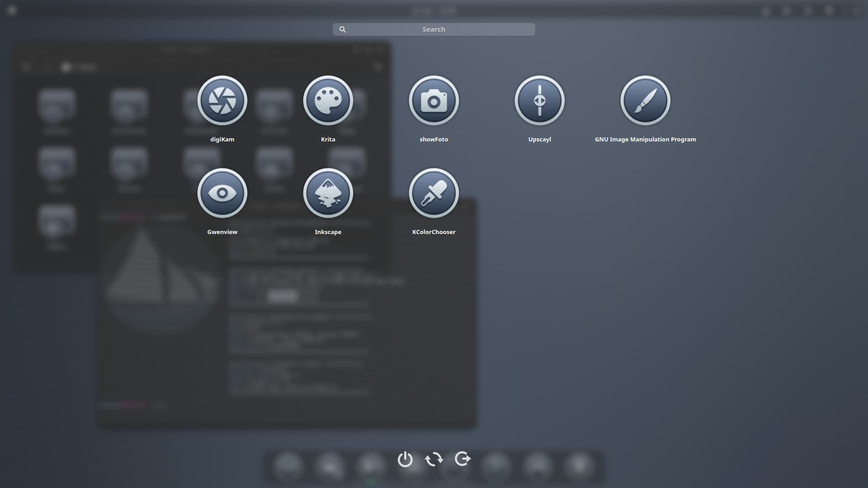Click the Gwenview eye icon
The width and height of the screenshot is (868, 488).
(222, 193)
